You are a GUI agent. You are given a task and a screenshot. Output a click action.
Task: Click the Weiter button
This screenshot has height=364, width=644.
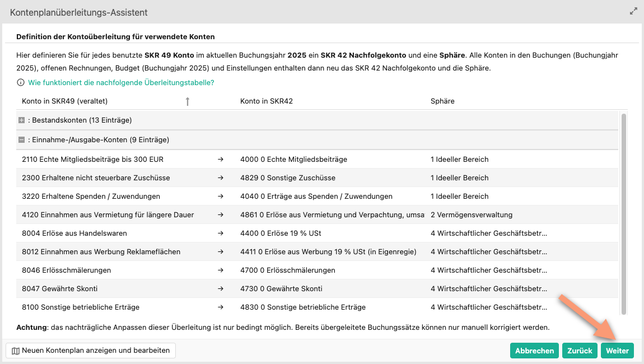click(617, 351)
